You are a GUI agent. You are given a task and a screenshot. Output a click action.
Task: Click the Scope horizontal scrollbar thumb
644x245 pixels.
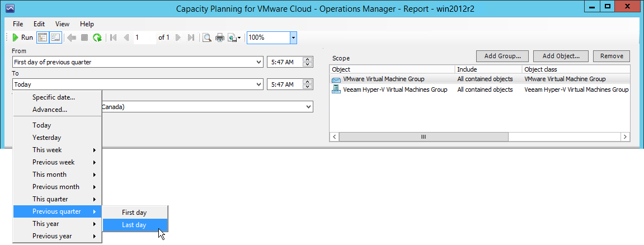[424, 136]
